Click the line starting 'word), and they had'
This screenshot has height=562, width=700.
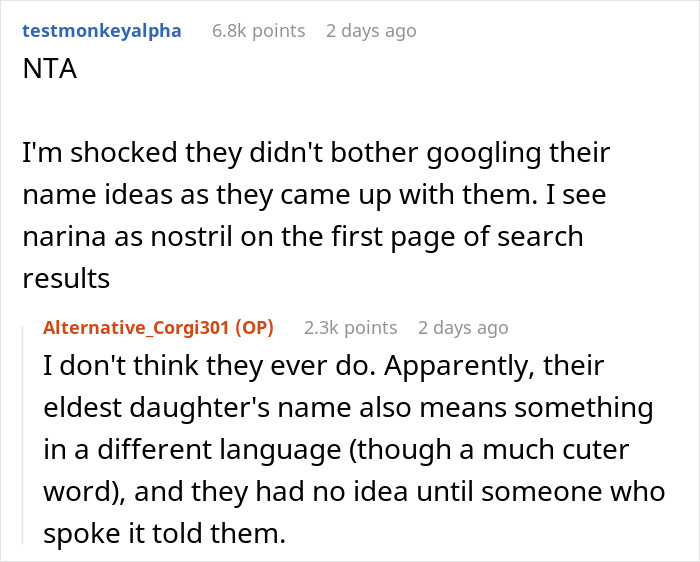pos(354,491)
